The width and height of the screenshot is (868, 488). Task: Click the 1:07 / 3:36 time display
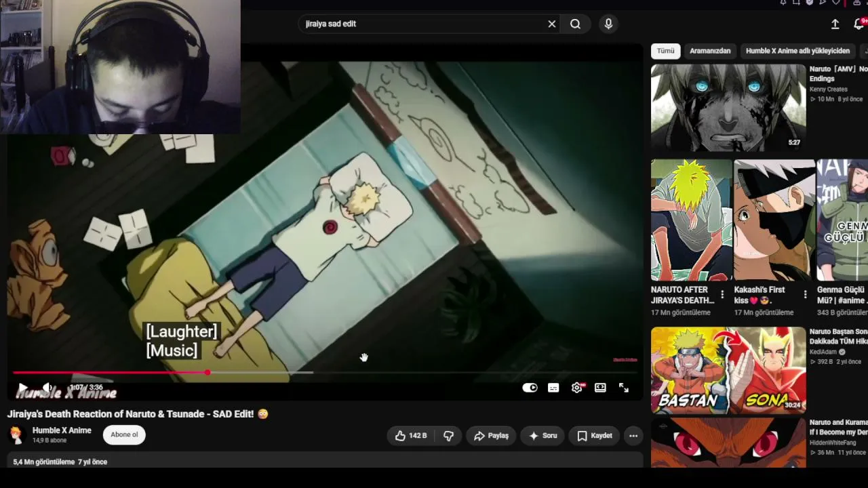pos(86,388)
